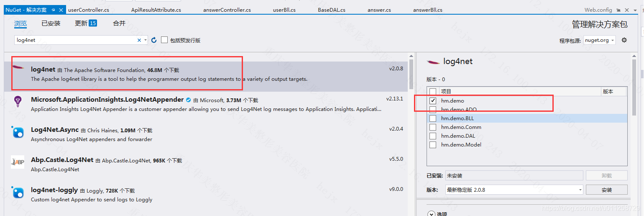644x216 pixels.
Task: Click the v9.0.0 version label
Action: point(396,189)
